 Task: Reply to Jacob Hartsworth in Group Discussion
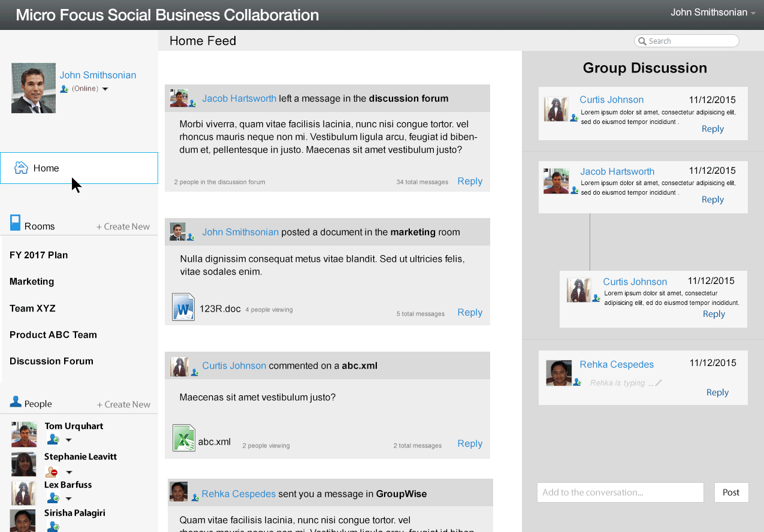coord(712,199)
